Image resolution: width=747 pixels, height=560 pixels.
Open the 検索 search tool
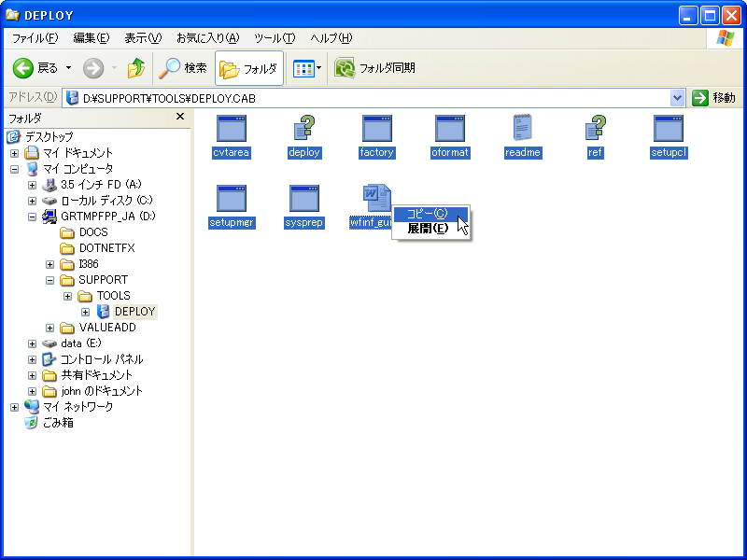[x=183, y=68]
